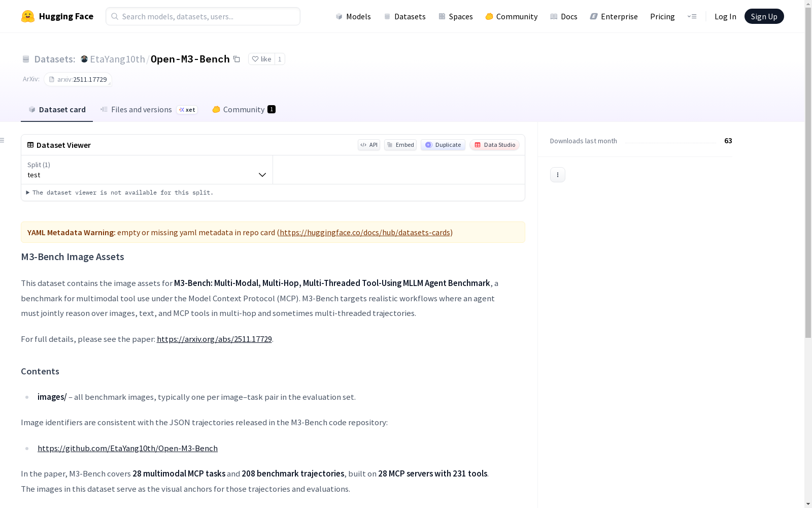Viewport: 812px width, 508px height.
Task: Open the additional navigation menu icon
Action: coord(692,16)
